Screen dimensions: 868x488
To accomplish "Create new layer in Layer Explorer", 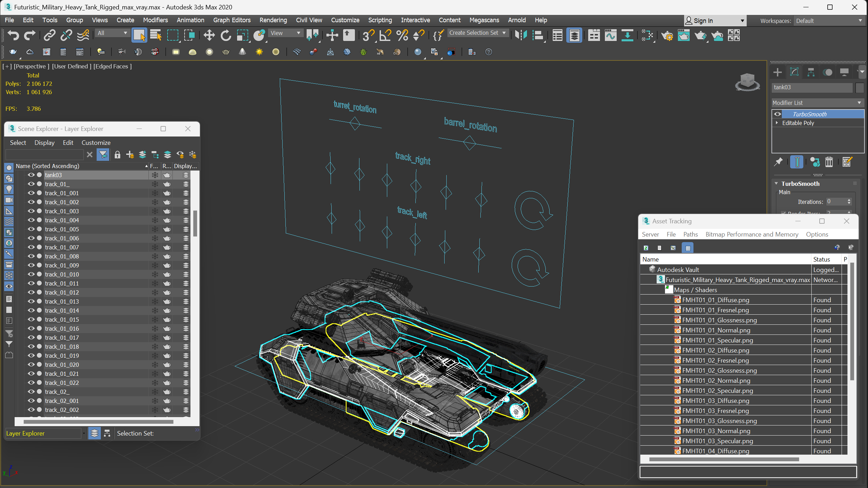I will 130,155.
